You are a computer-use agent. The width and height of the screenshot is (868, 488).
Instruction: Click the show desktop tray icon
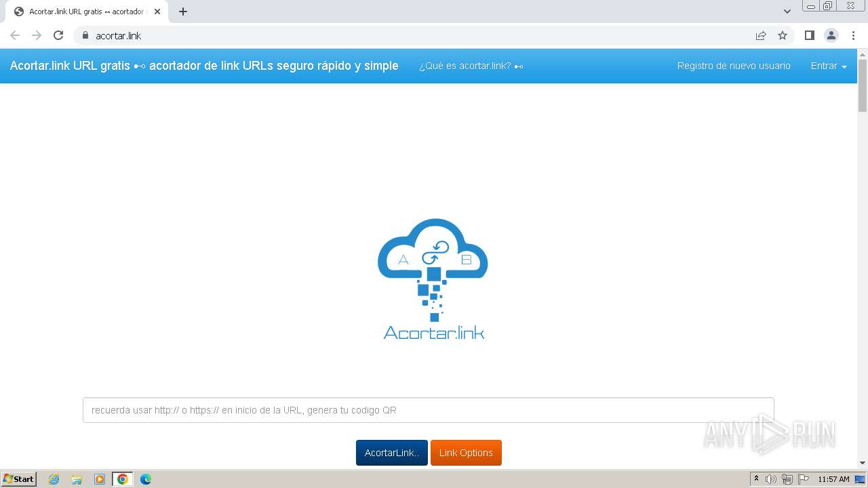pos(860,479)
